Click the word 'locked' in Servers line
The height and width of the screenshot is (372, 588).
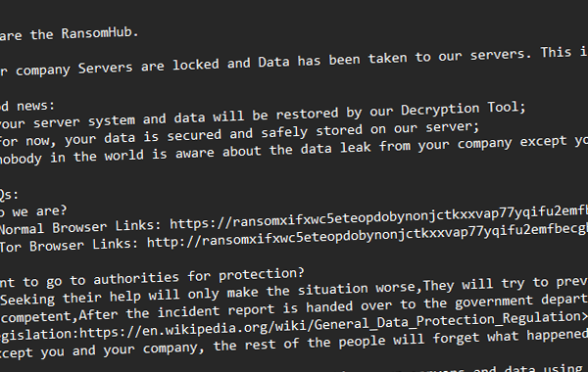pyautogui.click(x=196, y=65)
